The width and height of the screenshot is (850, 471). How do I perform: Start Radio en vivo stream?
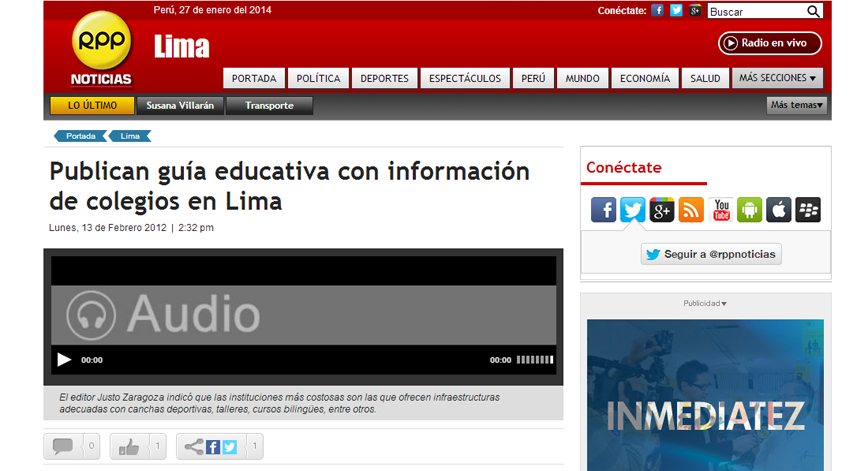(770, 43)
